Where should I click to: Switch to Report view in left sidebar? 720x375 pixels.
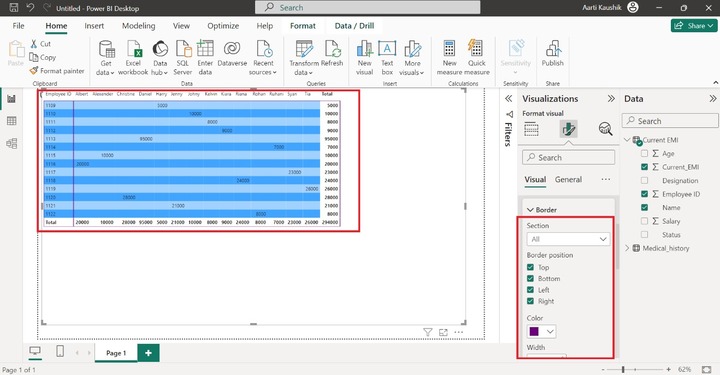pyautogui.click(x=11, y=99)
